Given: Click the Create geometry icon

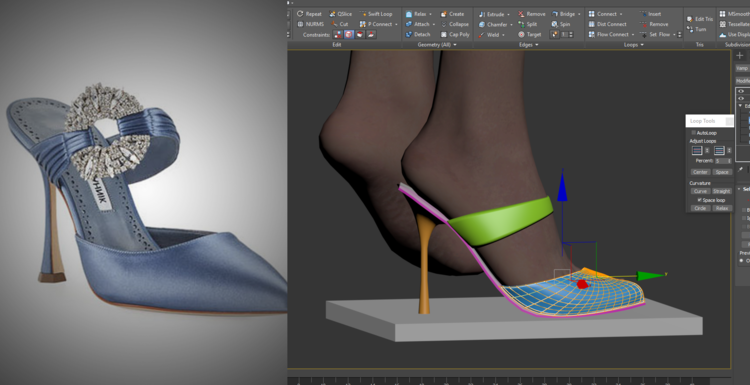Looking at the screenshot, I should (443, 14).
